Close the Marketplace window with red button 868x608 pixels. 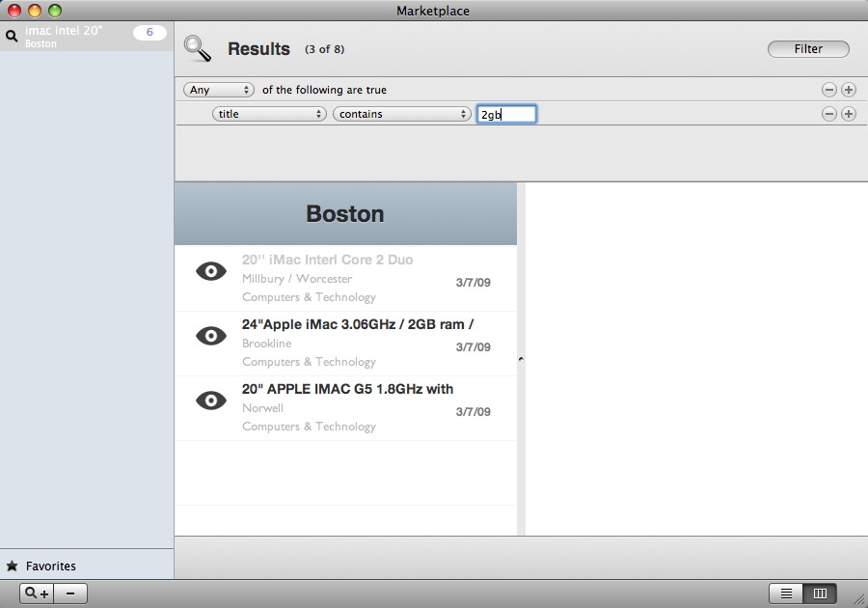(14, 11)
